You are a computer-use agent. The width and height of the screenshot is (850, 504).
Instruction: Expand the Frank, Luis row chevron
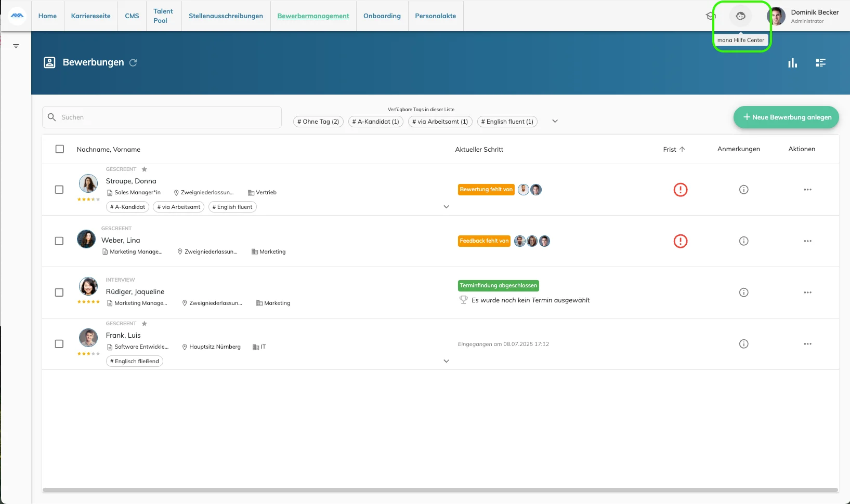(x=446, y=361)
